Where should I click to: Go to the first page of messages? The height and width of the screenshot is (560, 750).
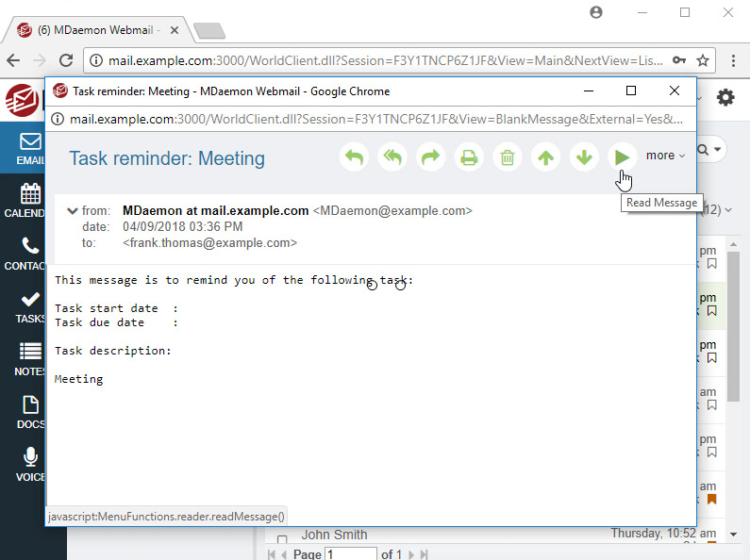(272, 554)
